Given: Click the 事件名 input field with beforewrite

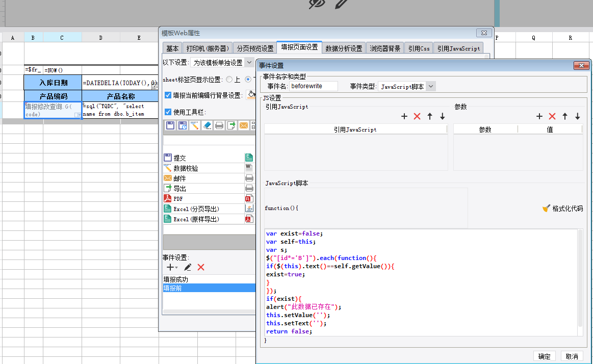Looking at the screenshot, I should [x=313, y=86].
